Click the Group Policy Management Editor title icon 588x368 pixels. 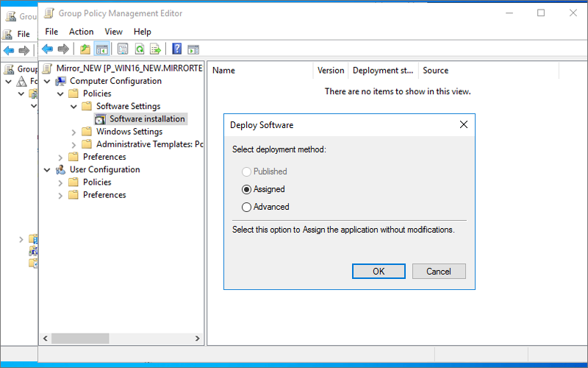pos(49,13)
